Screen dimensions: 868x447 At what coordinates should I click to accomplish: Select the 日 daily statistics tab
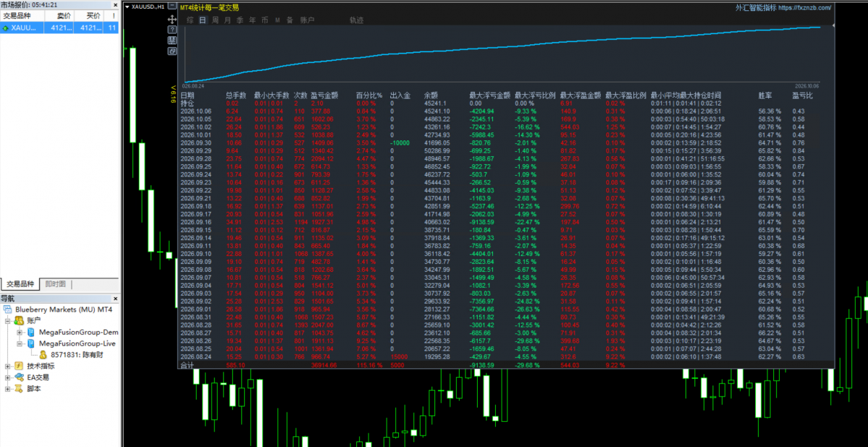coord(202,20)
